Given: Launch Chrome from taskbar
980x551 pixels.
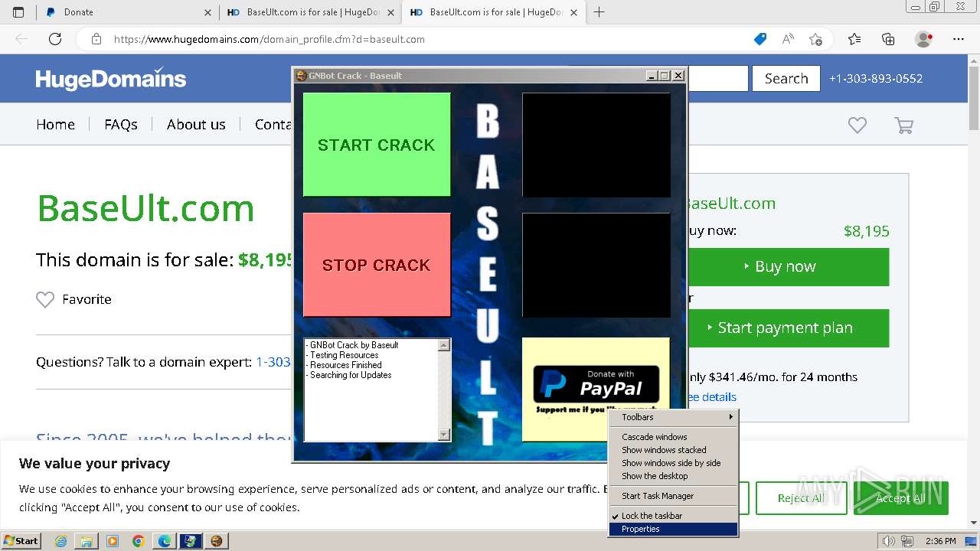Looking at the screenshot, I should [139, 541].
